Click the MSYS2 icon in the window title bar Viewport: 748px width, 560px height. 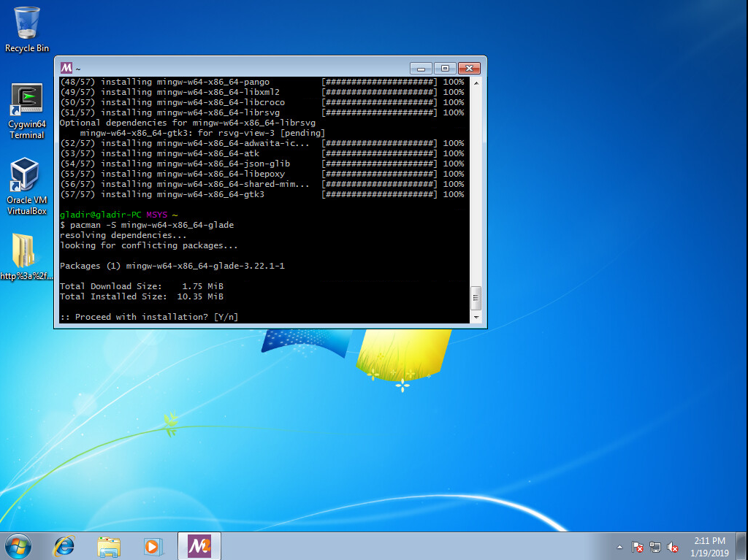coord(66,68)
